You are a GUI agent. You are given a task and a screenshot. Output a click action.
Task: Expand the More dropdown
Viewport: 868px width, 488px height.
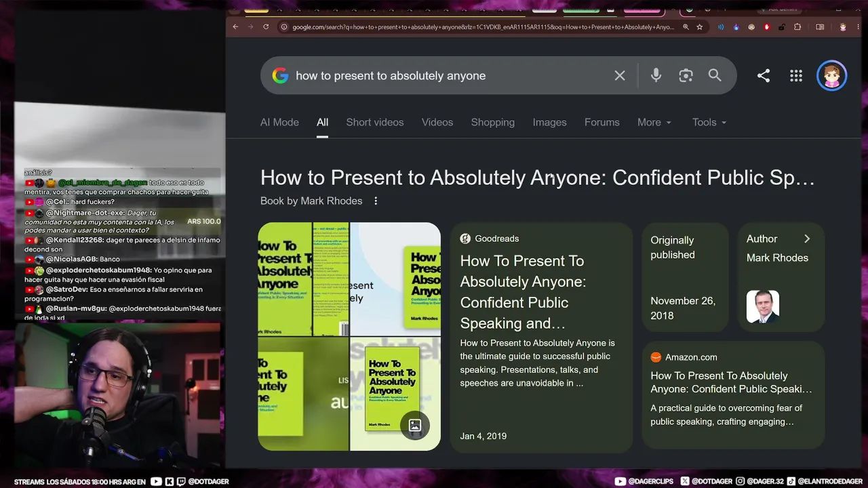654,122
